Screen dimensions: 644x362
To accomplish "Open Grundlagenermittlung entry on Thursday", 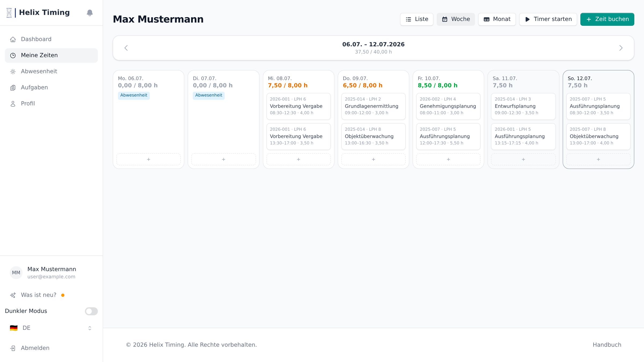I will click(374, 106).
